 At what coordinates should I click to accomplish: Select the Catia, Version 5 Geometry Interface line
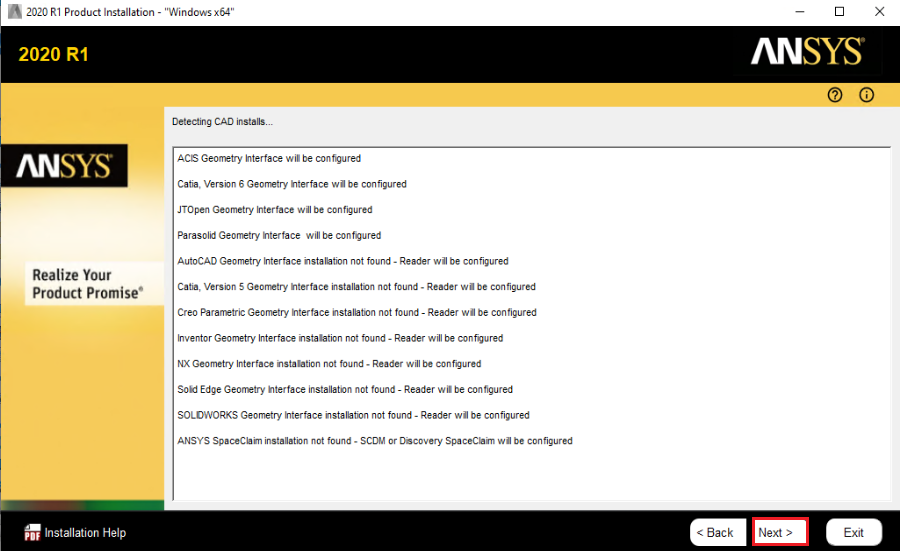(x=356, y=287)
